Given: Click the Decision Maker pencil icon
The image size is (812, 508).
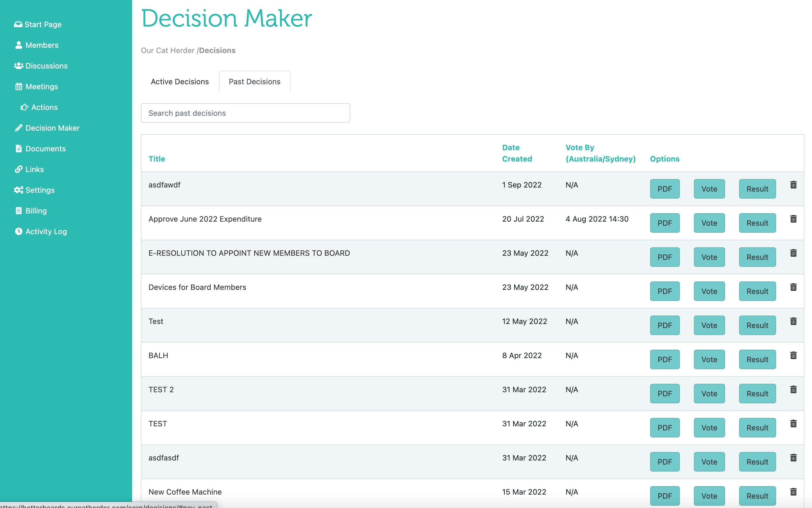Looking at the screenshot, I should 18,128.
